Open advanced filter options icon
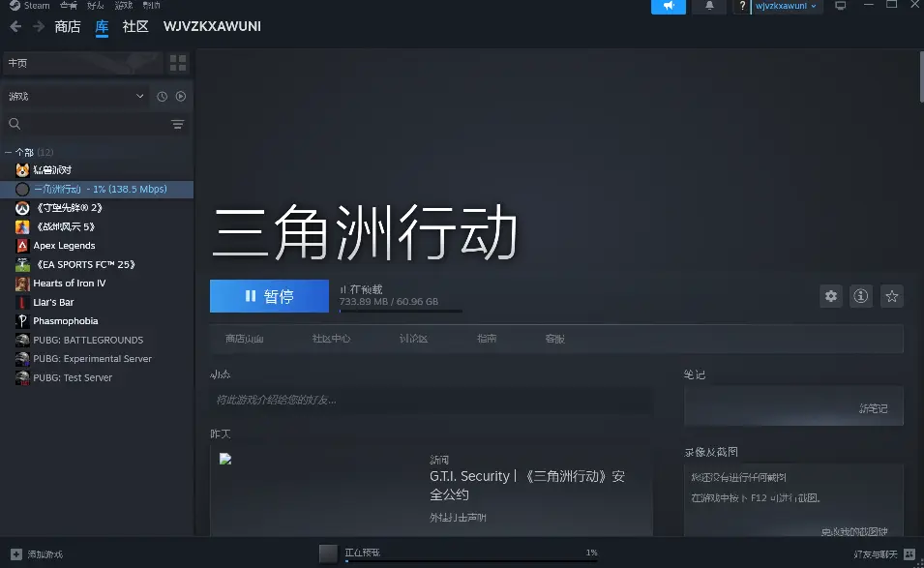This screenshot has height=568, width=924. (177, 124)
